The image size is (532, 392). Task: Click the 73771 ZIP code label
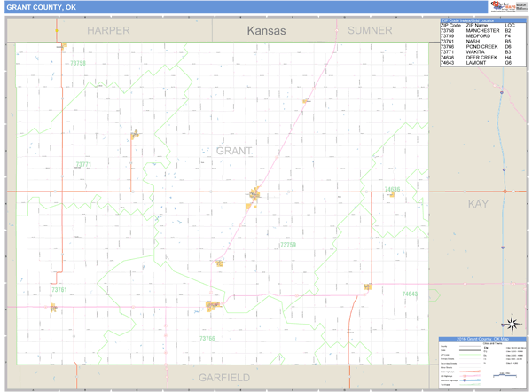83,164
